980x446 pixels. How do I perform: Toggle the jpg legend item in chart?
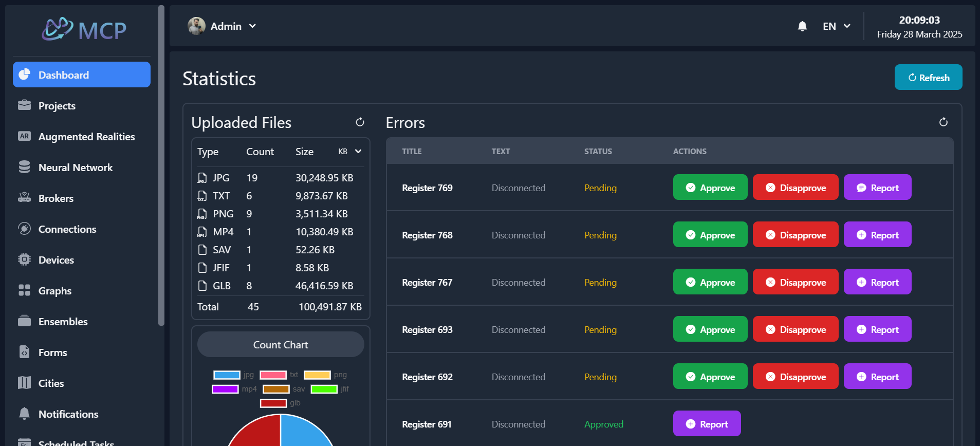click(x=233, y=375)
